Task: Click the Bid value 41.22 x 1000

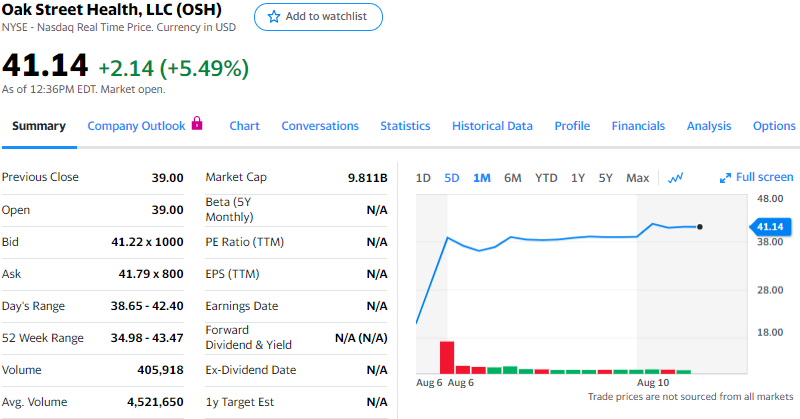Action: [x=147, y=242]
